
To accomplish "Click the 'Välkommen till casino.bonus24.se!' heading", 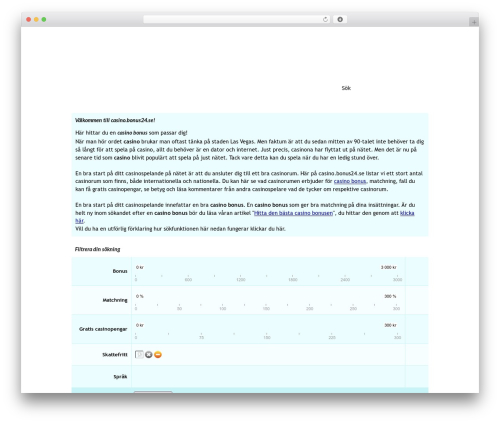I will coord(115,120).
